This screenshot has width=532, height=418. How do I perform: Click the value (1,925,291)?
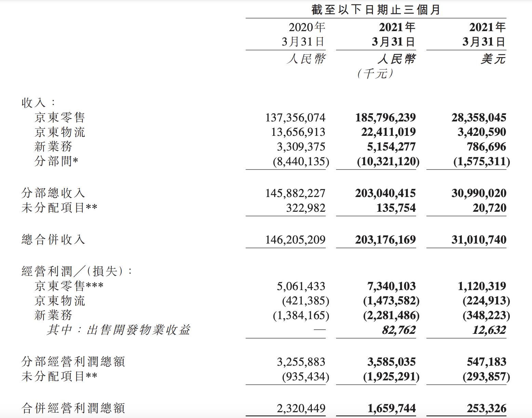[391, 377]
